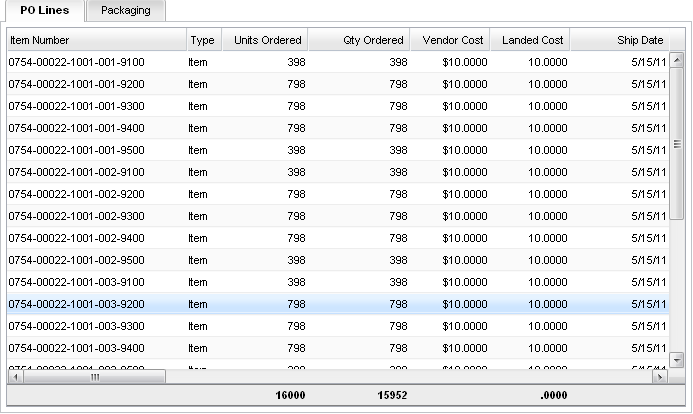Select the PO Lines tab
The image size is (693, 414).
[45, 10]
